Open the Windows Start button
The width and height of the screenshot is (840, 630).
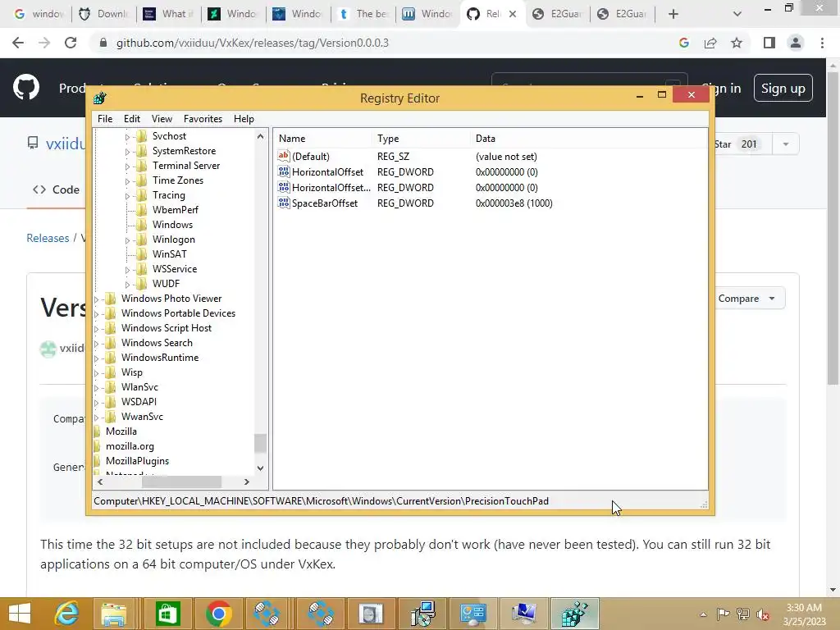20,614
